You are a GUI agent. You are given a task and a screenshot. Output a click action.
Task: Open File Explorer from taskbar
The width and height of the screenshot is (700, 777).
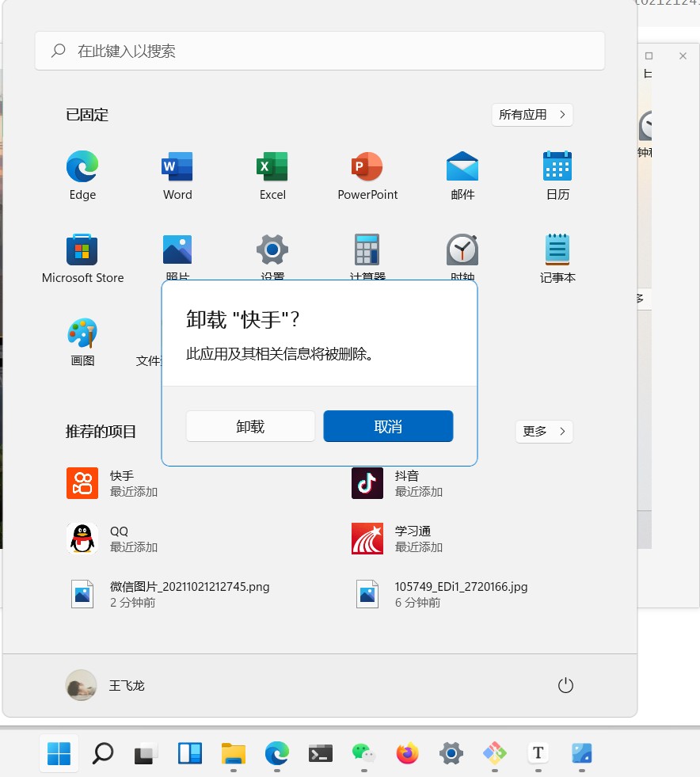pyautogui.click(x=234, y=753)
